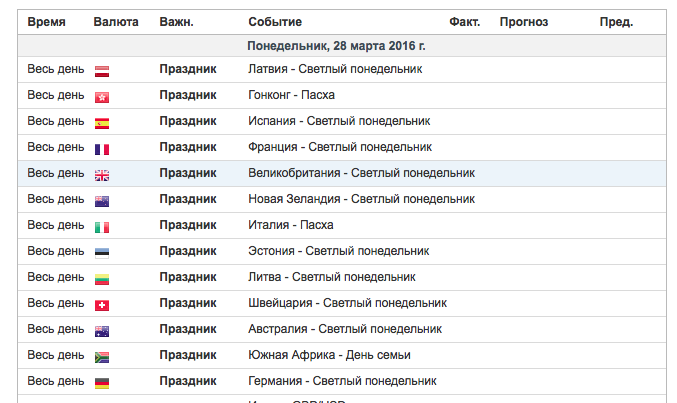The image size is (677, 403).
Task: Click the Italy flag icon
Action: point(102,227)
